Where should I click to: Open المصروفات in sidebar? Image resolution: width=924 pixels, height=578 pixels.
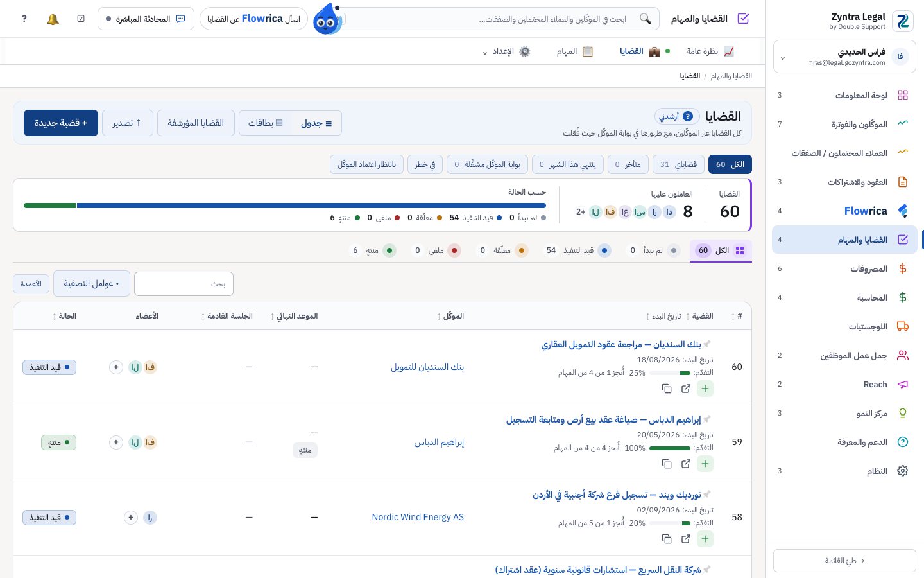click(x=844, y=268)
